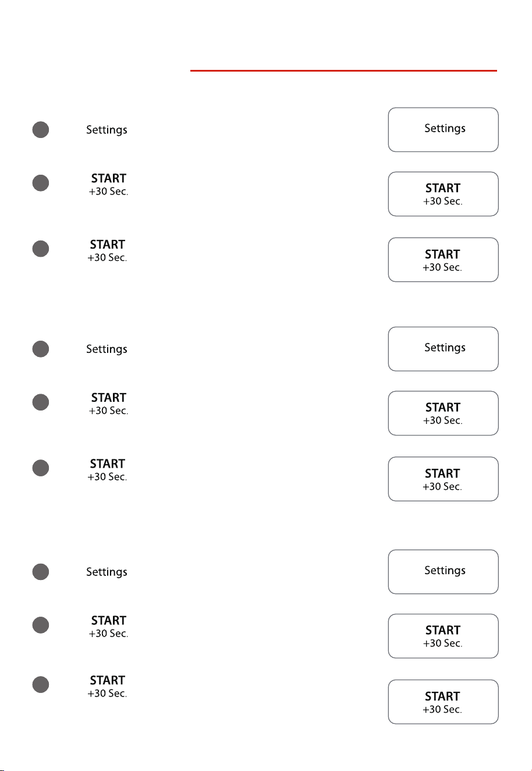Click the gray circle next to the middle group's Settings label
The height and width of the screenshot is (771, 532).
(40, 349)
